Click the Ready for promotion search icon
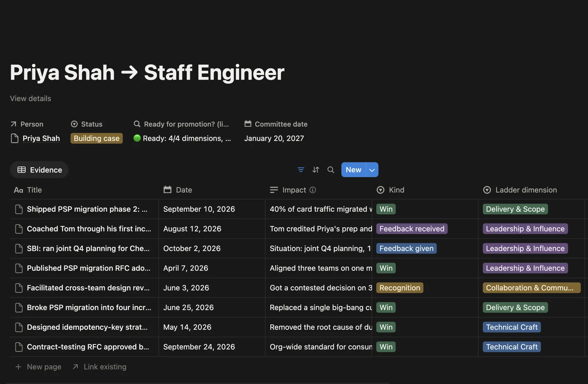 point(137,124)
